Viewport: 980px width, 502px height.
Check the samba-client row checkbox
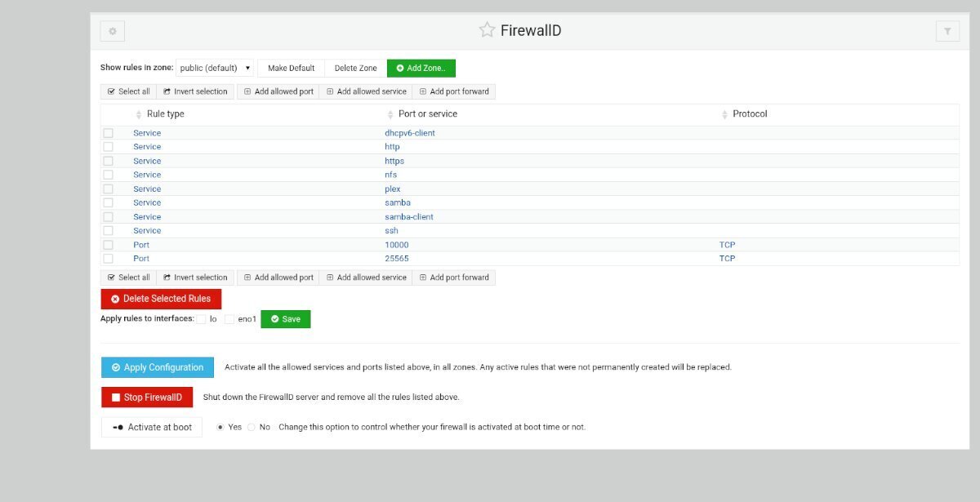(x=108, y=216)
